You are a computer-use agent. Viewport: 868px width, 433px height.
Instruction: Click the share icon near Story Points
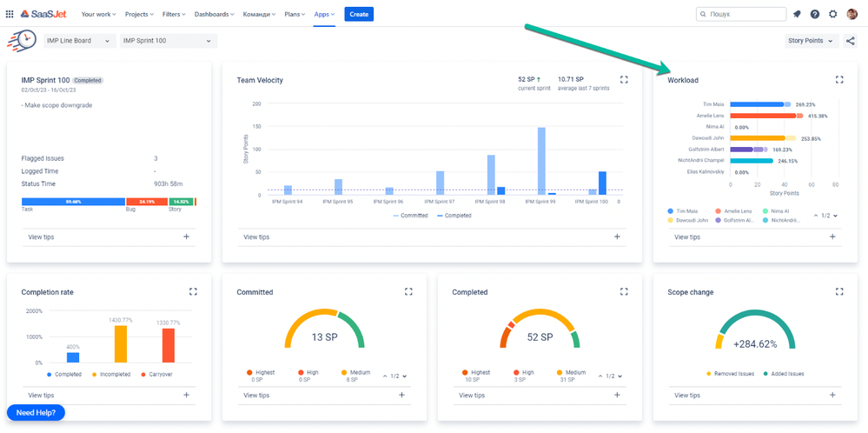click(x=850, y=41)
